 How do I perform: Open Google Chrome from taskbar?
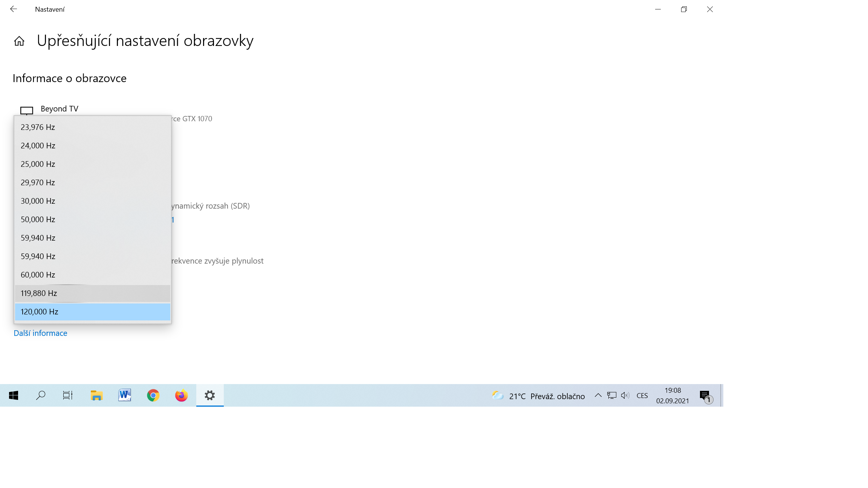pyautogui.click(x=153, y=395)
